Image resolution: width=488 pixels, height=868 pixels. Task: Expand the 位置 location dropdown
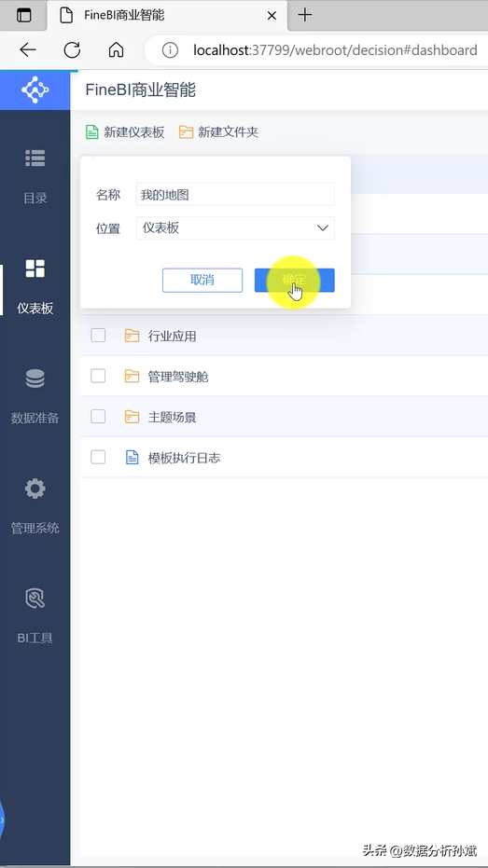tap(235, 228)
